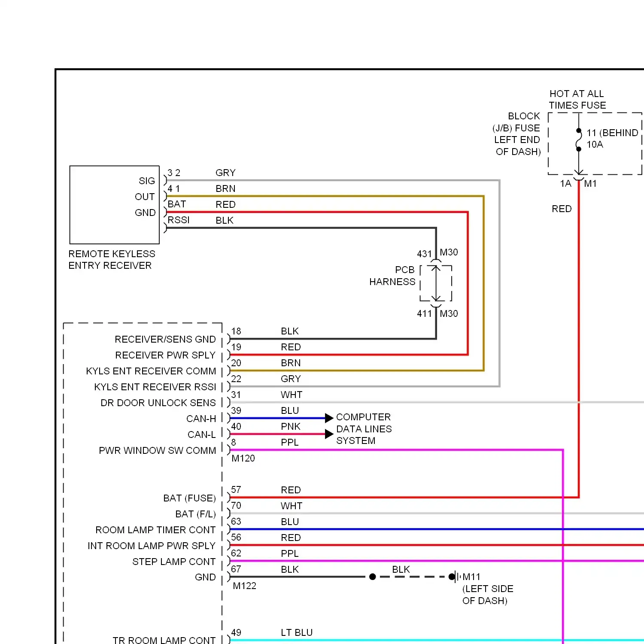This screenshot has height=644, width=644.
Task: Click the M1 connector label
Action: [x=590, y=183]
